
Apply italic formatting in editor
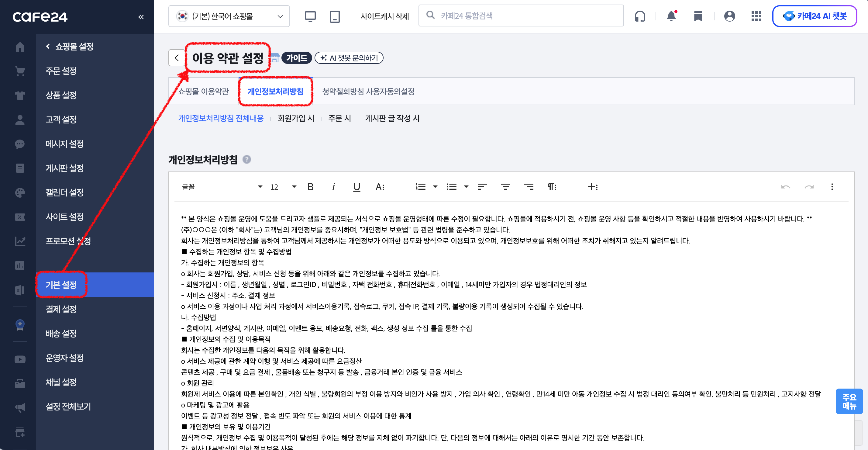click(x=333, y=187)
